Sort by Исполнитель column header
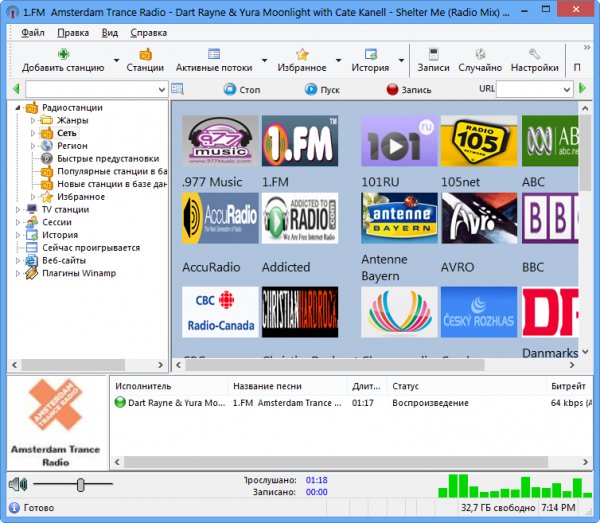Viewport: 600px width, 523px height. click(169, 386)
